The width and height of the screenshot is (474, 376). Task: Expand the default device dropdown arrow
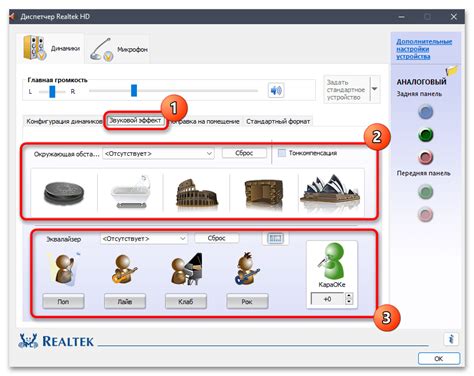point(375,89)
